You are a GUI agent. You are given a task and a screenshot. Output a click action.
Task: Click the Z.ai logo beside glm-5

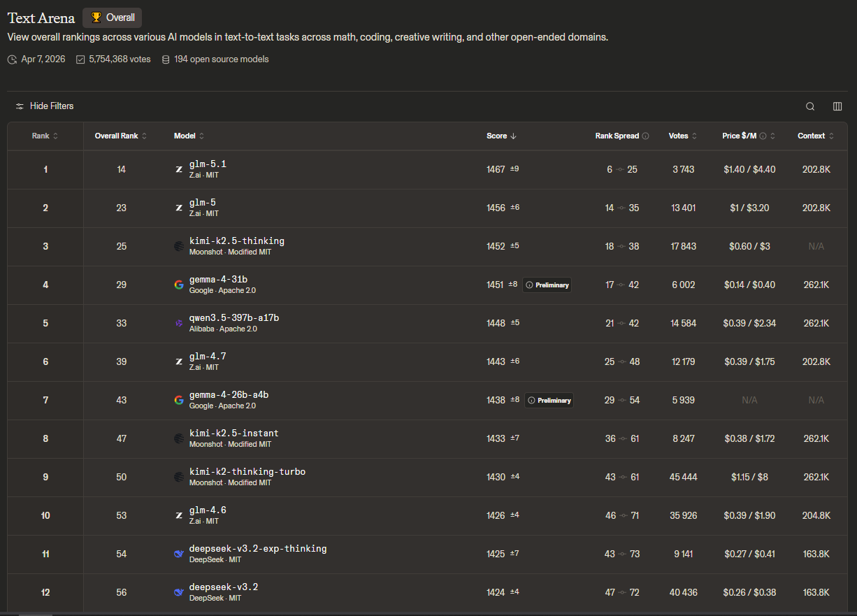(x=179, y=208)
